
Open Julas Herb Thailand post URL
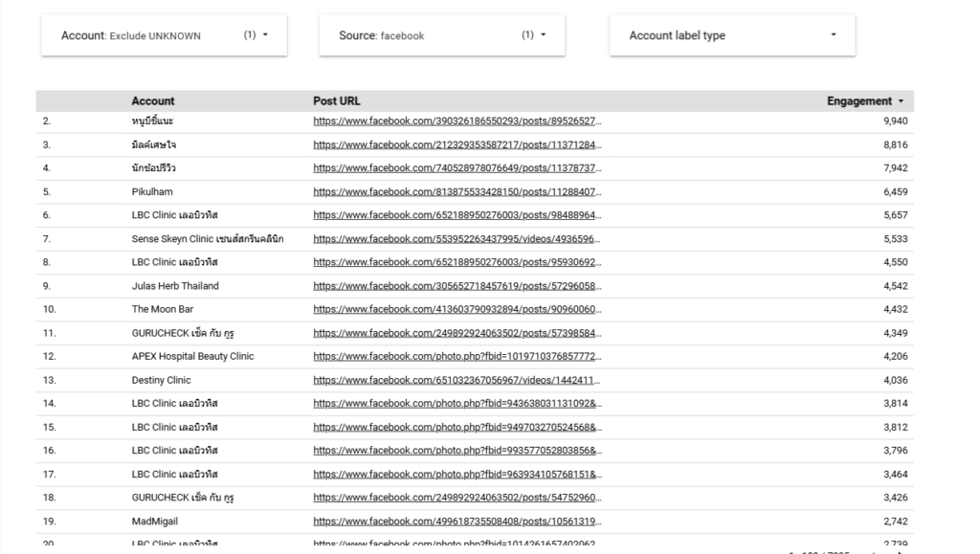(457, 286)
